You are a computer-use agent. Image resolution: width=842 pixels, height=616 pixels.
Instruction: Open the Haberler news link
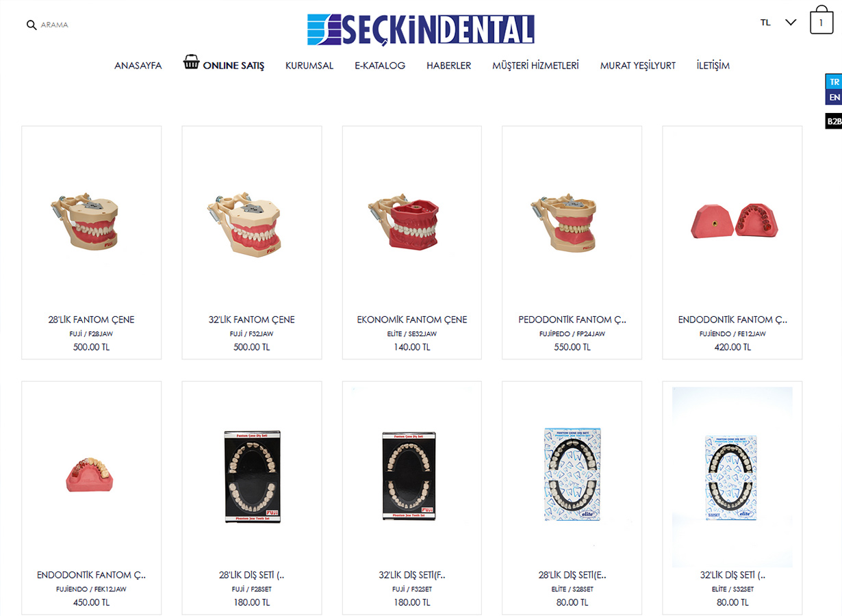tap(448, 66)
